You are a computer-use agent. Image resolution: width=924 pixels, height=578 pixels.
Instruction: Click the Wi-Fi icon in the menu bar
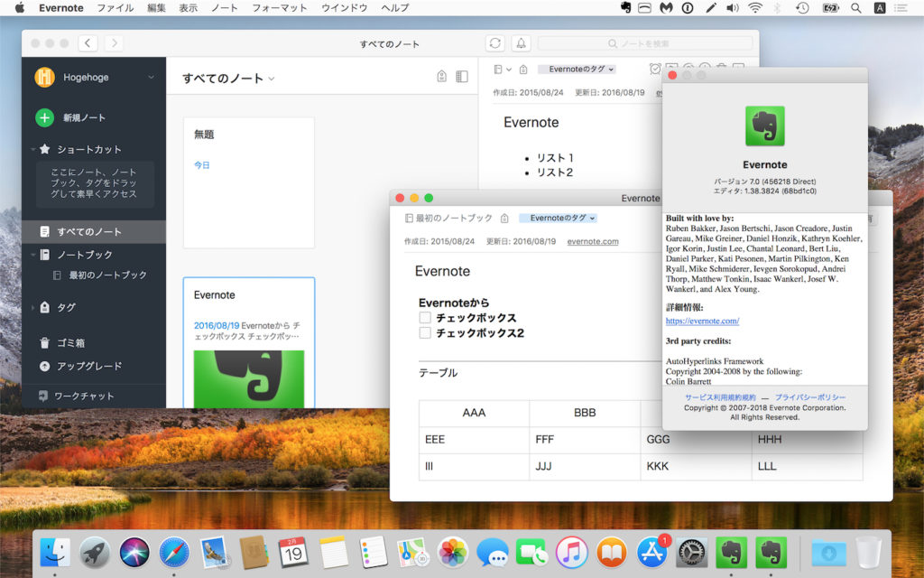tap(755, 7)
